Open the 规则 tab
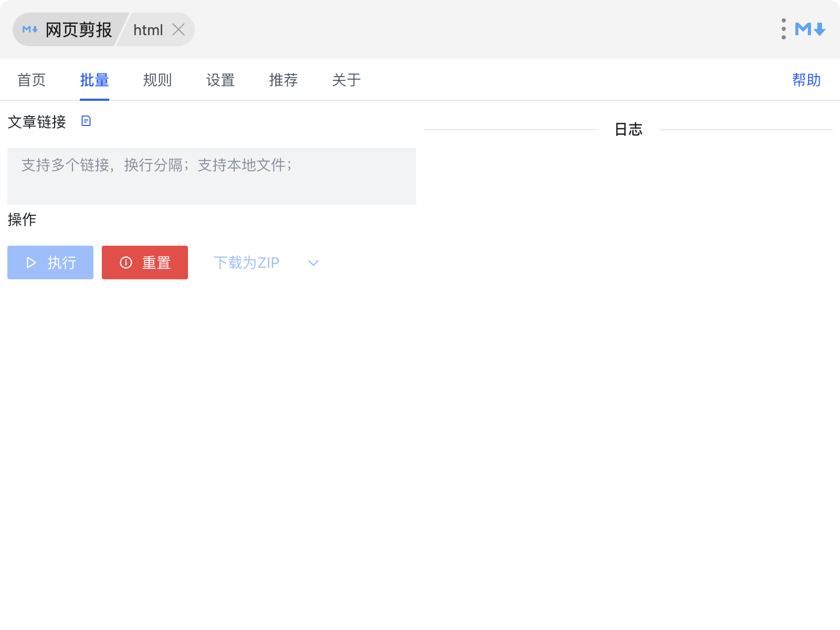Viewport: 840px width, 630px height. (x=157, y=80)
